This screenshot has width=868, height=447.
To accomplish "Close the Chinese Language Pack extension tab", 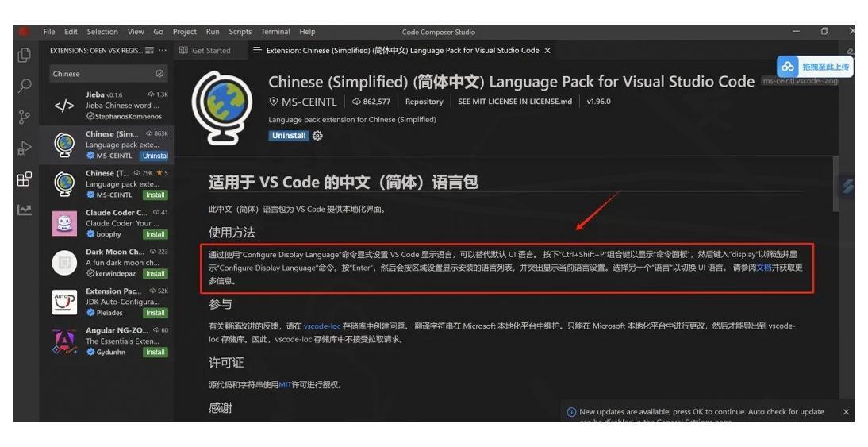I will (547, 50).
